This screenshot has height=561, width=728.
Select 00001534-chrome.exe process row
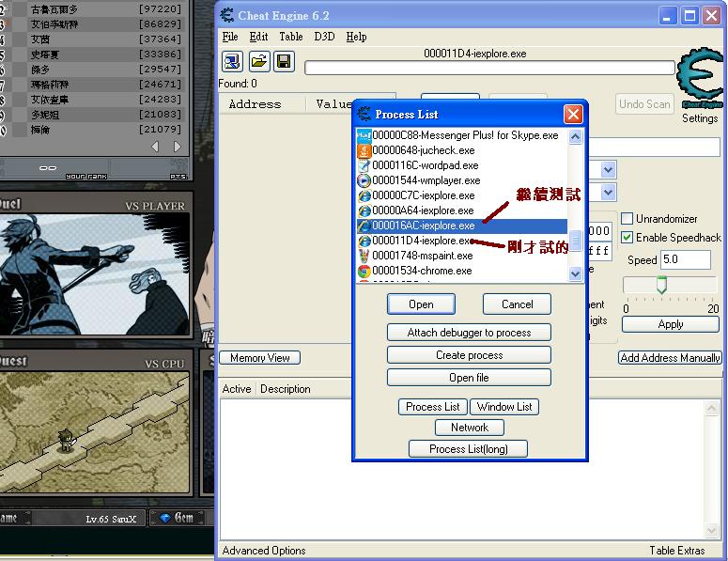pos(462,271)
